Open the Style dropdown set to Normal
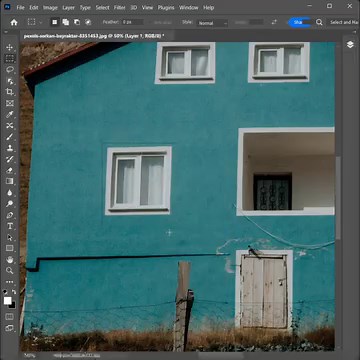This screenshot has height=360, width=360. pos(213,23)
